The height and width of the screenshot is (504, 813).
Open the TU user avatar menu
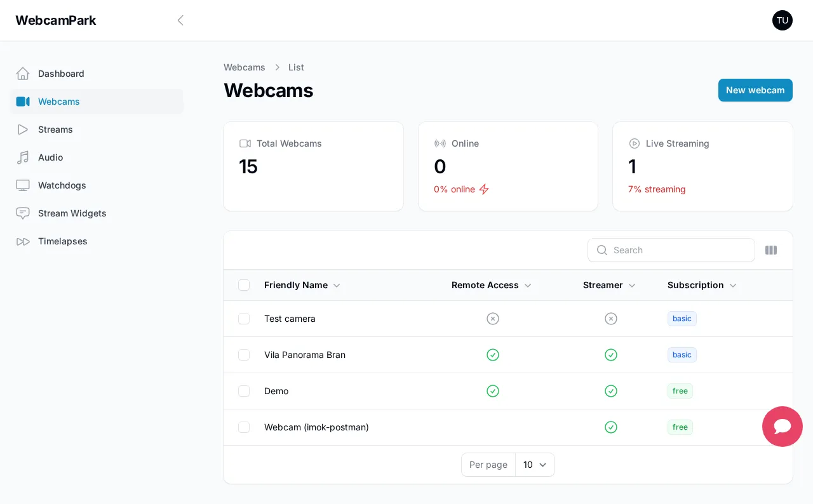(x=782, y=20)
